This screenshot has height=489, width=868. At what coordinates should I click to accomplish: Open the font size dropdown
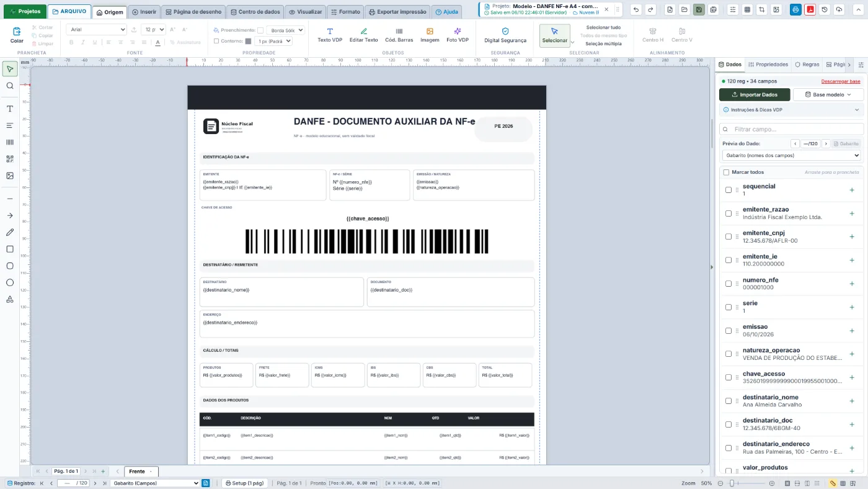tap(153, 29)
